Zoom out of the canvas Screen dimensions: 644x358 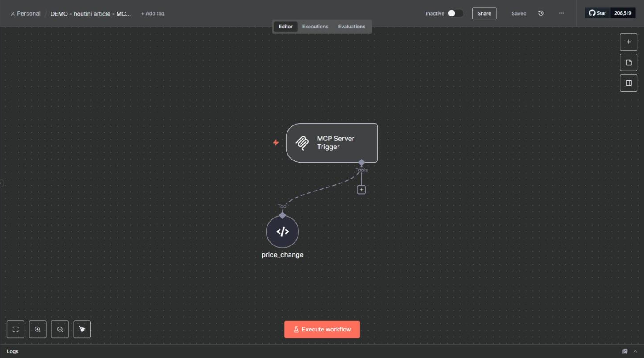(60, 329)
